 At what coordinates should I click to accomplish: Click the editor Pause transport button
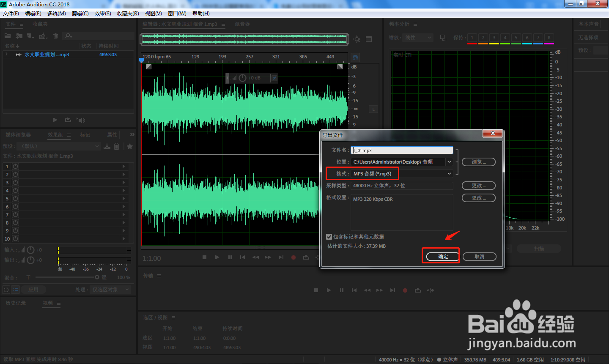click(230, 257)
